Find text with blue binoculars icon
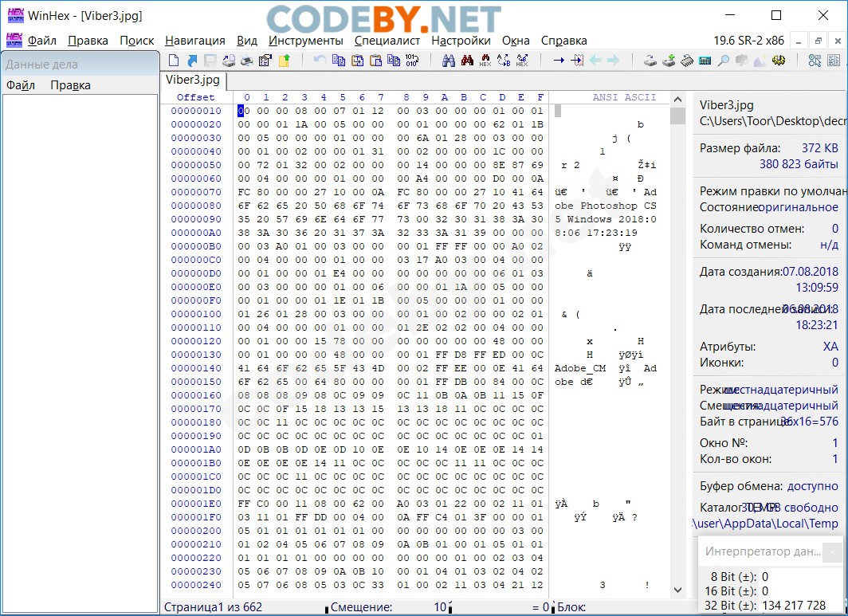Image resolution: width=848 pixels, height=616 pixels. pos(449,60)
